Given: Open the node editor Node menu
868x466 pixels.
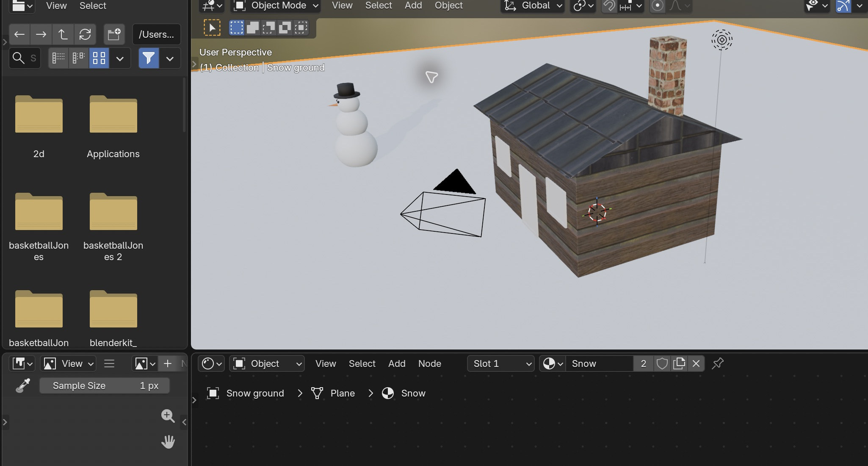Looking at the screenshot, I should [430, 363].
